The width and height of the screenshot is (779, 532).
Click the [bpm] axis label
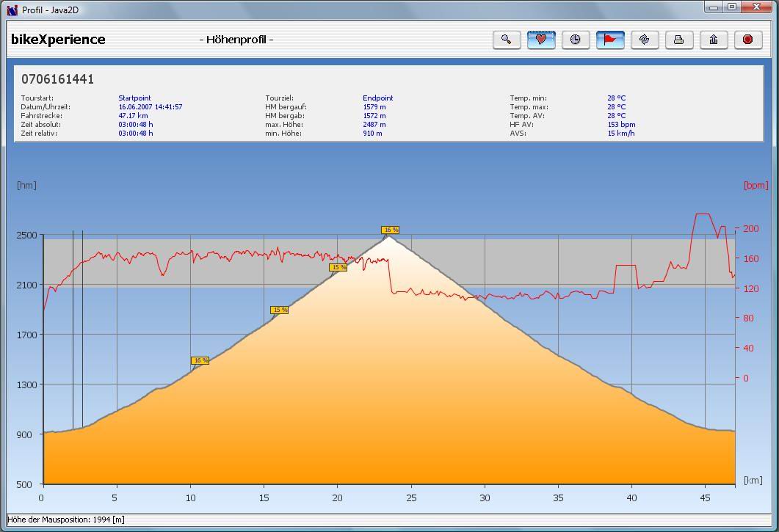[756, 186]
